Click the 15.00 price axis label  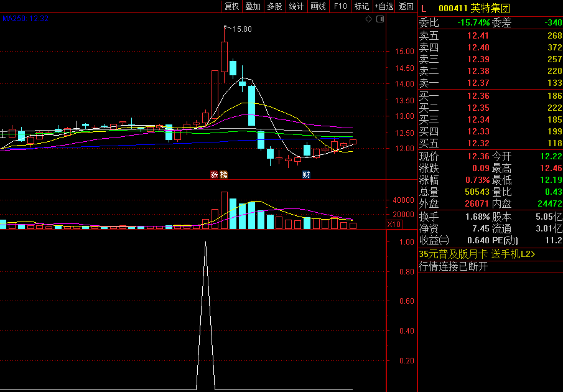point(404,52)
